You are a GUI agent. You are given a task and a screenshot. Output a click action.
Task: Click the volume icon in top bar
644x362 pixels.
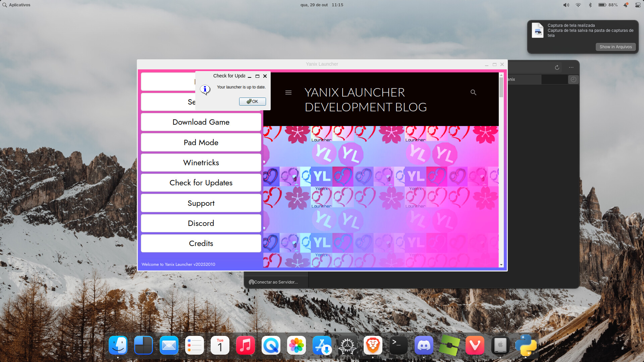[566, 5]
